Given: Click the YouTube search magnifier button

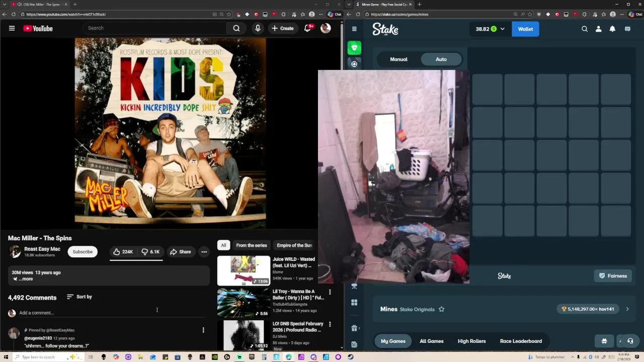Looking at the screenshot, I should (x=236, y=28).
